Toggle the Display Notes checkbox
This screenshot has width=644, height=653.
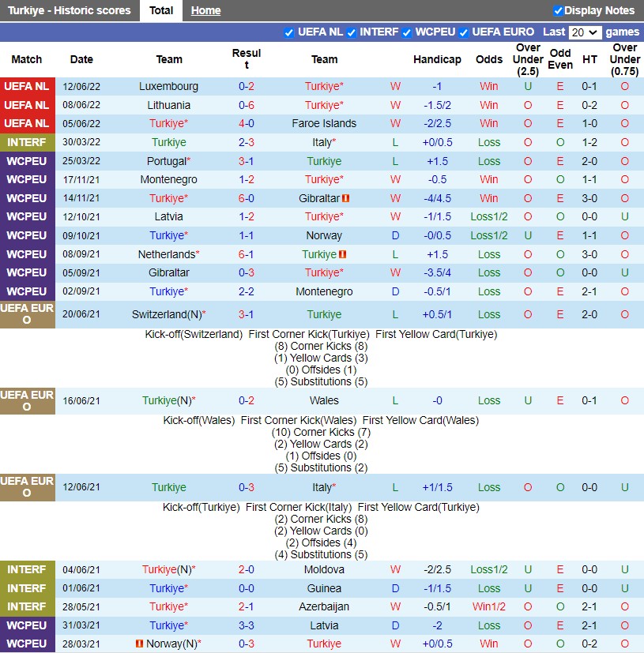click(558, 10)
